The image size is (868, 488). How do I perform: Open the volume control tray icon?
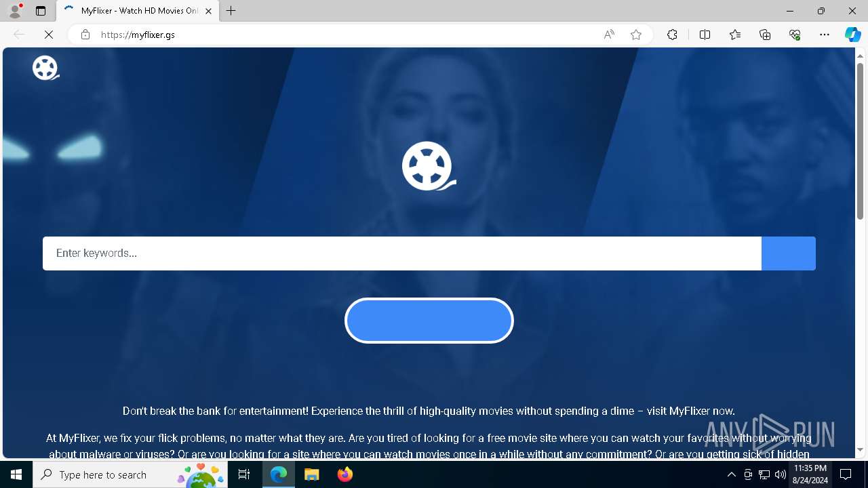tap(781, 474)
